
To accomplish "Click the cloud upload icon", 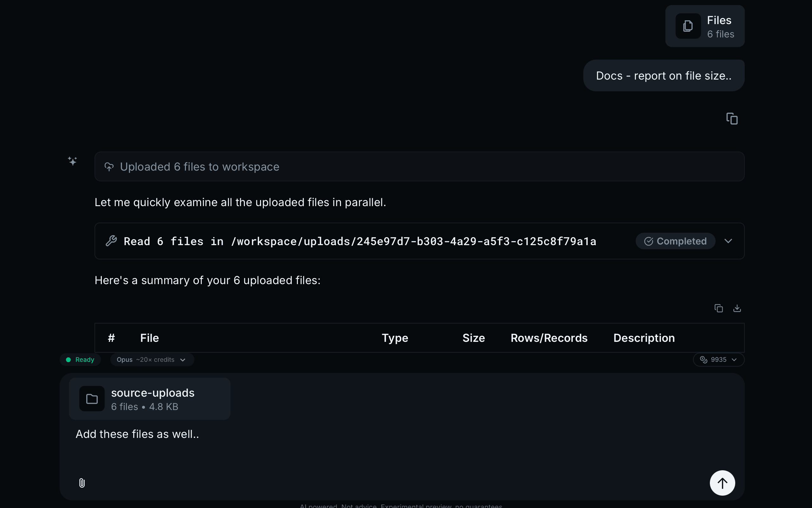I will coord(109,167).
